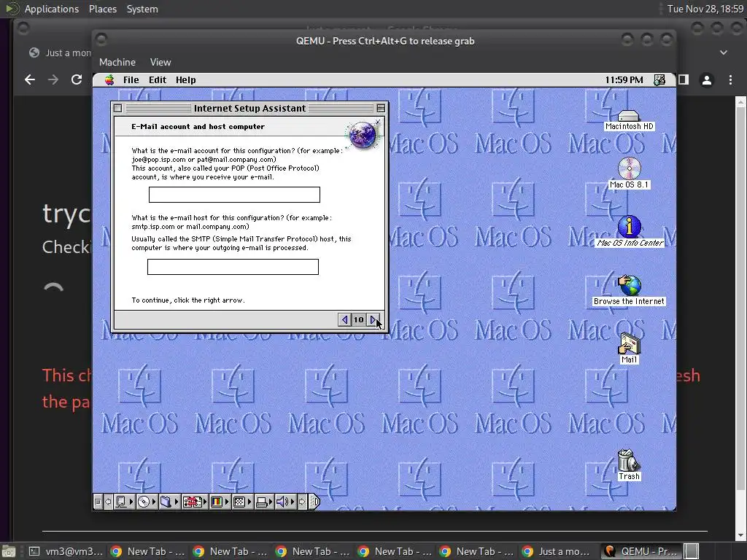Click the Control Strip right scroll arrow
The image size is (747, 560).
tap(302, 502)
